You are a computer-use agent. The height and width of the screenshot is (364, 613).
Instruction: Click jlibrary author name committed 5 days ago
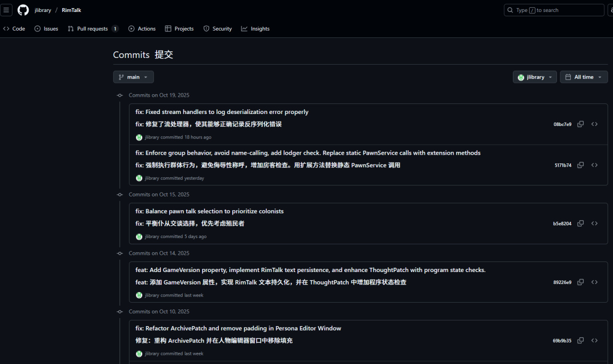[x=152, y=237]
